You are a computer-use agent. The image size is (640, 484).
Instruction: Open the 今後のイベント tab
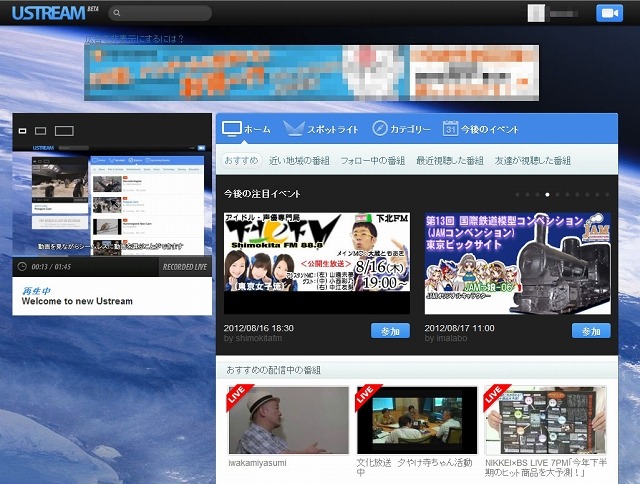480,129
